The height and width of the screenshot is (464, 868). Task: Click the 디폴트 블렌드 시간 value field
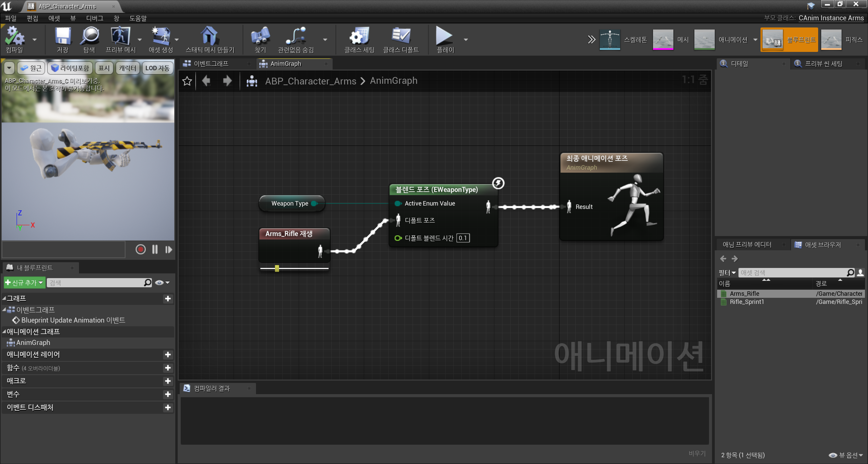[463, 238]
